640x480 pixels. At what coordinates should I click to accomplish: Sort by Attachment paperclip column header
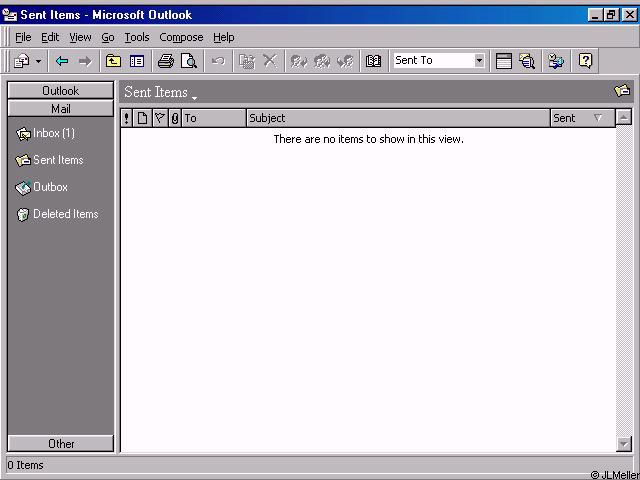tap(175, 118)
